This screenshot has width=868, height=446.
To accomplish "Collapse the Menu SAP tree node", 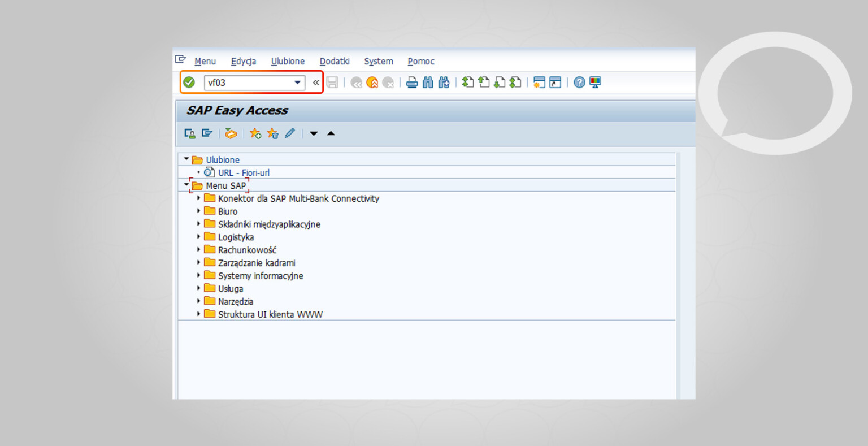I will (x=186, y=185).
